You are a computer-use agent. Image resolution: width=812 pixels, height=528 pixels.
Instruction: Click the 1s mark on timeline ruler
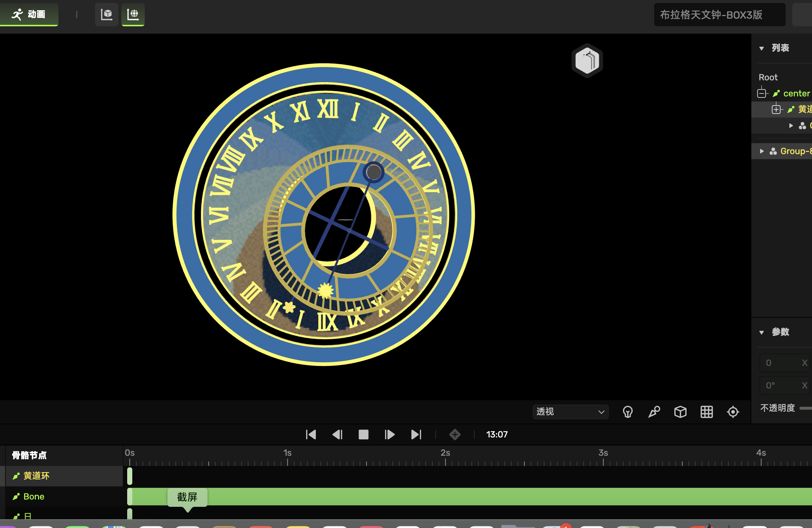tap(288, 453)
